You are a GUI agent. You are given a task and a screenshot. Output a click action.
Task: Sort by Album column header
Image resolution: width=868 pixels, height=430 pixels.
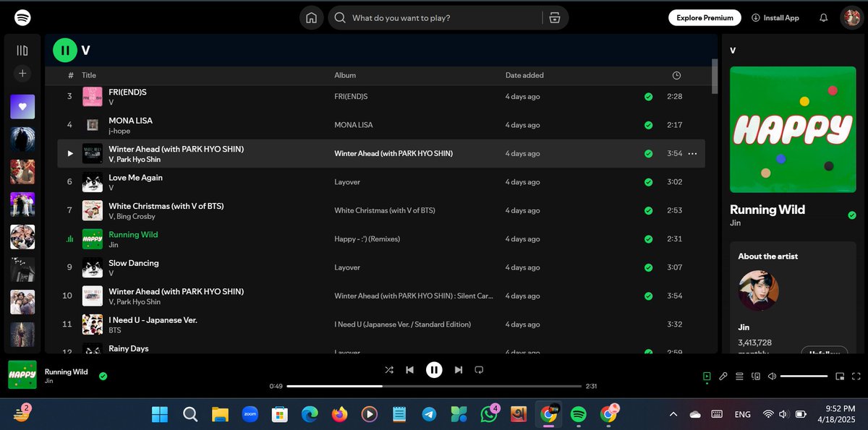(345, 75)
